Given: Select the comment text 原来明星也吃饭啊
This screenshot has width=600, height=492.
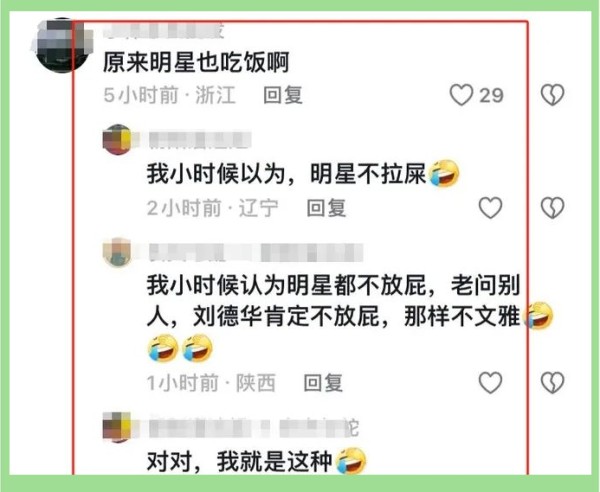Looking at the screenshot, I should pos(196,62).
